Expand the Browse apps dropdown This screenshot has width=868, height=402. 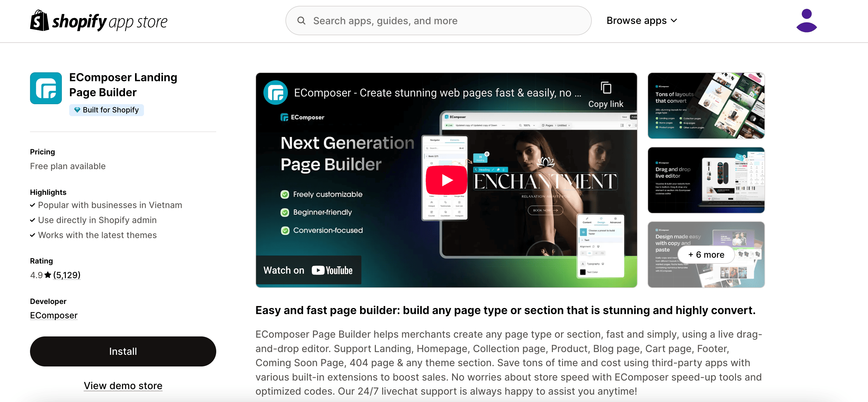(642, 21)
